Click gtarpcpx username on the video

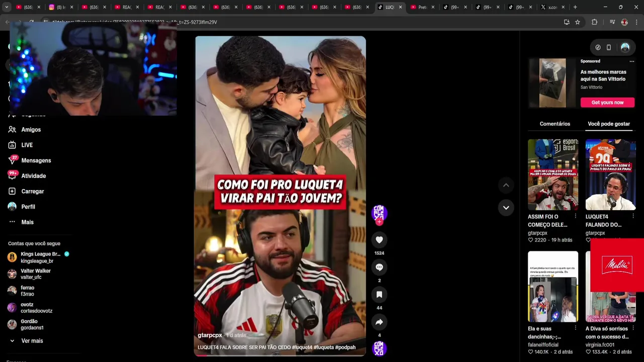tap(210, 335)
